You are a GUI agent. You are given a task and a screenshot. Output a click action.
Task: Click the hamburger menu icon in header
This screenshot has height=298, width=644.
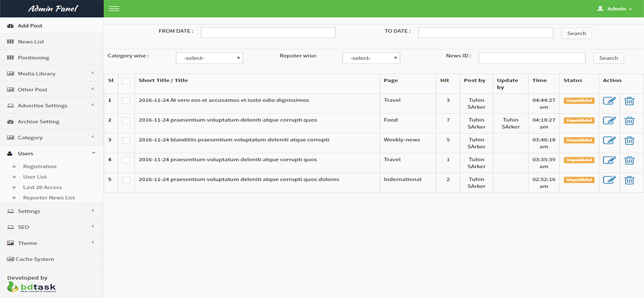click(114, 9)
